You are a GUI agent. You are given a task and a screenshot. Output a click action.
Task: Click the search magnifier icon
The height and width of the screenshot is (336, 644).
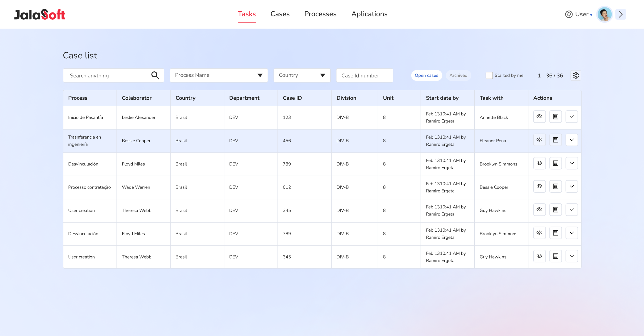click(x=155, y=76)
